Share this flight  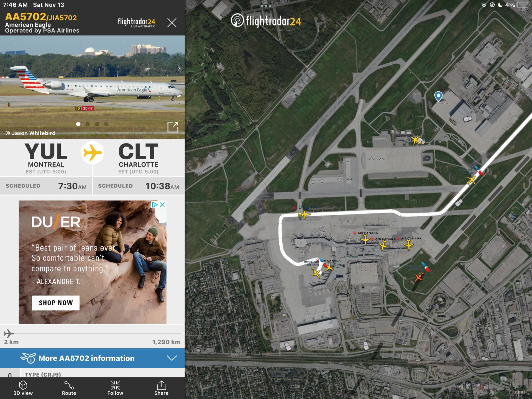coord(161,388)
